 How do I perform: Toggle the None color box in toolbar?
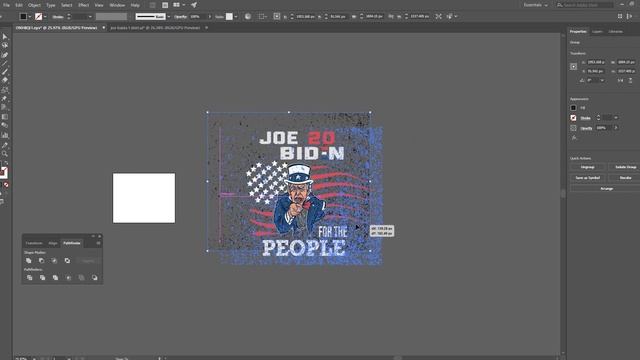[6, 185]
